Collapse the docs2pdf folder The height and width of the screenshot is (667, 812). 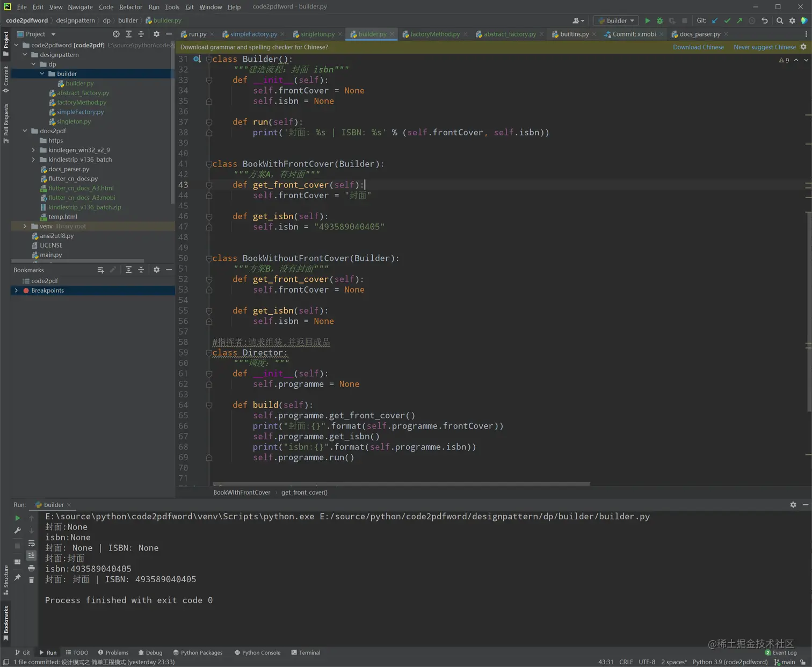pyautogui.click(x=25, y=131)
